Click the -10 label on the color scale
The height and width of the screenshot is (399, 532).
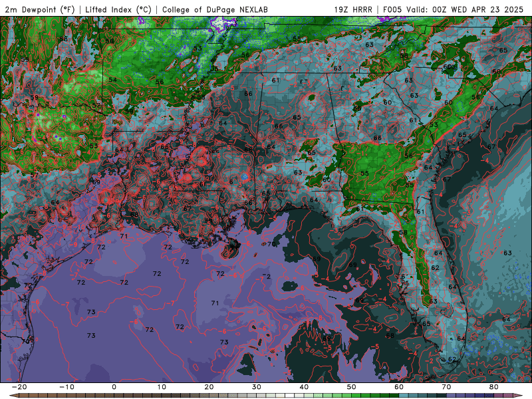point(66,387)
